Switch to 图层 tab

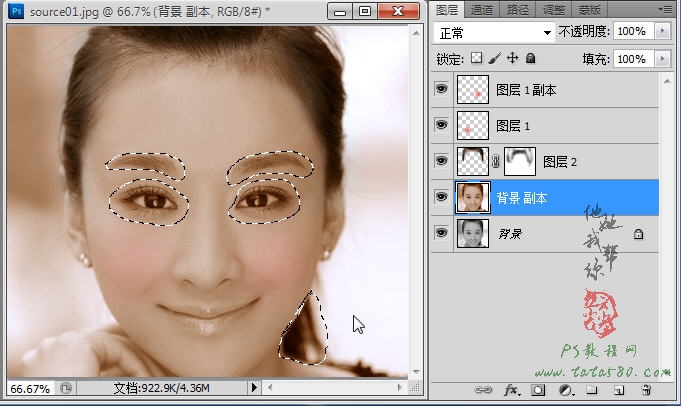point(447,10)
